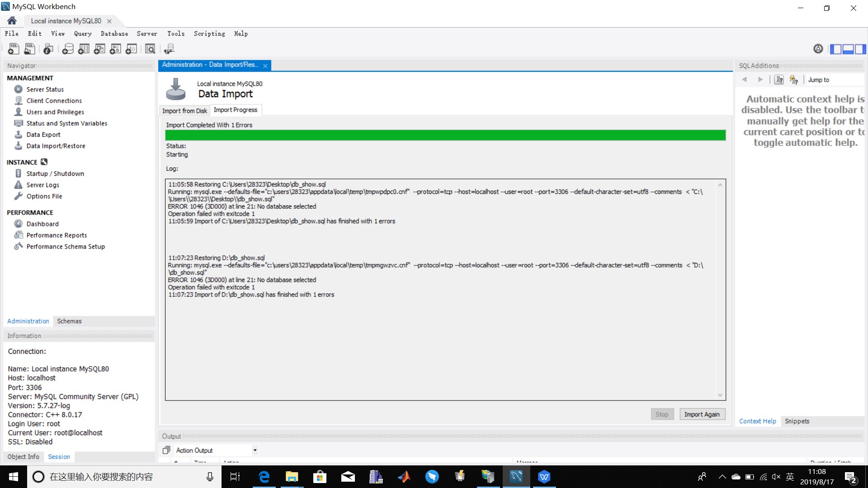Toggle the bottom output panel visibility
868x488 pixels.
(x=848, y=49)
